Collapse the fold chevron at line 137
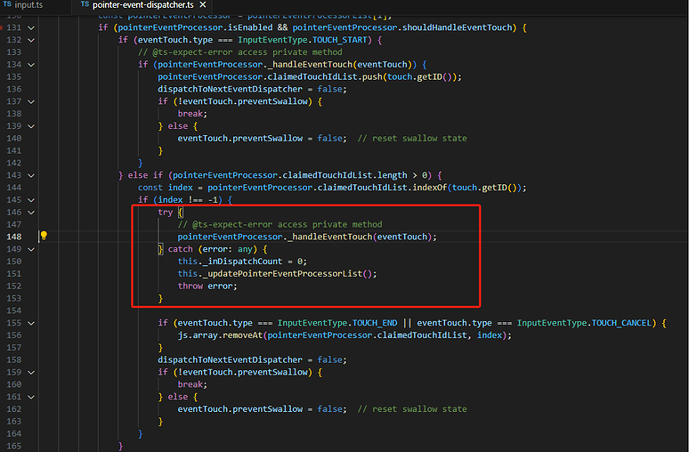 point(31,102)
